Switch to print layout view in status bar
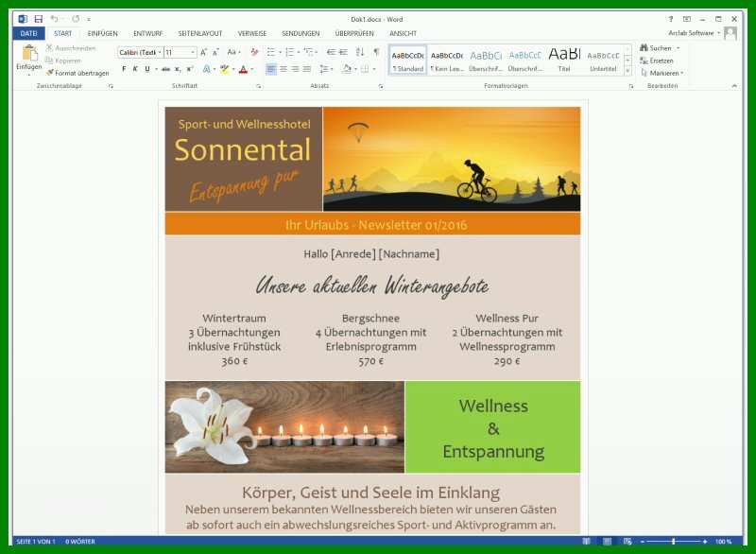 coord(607,542)
